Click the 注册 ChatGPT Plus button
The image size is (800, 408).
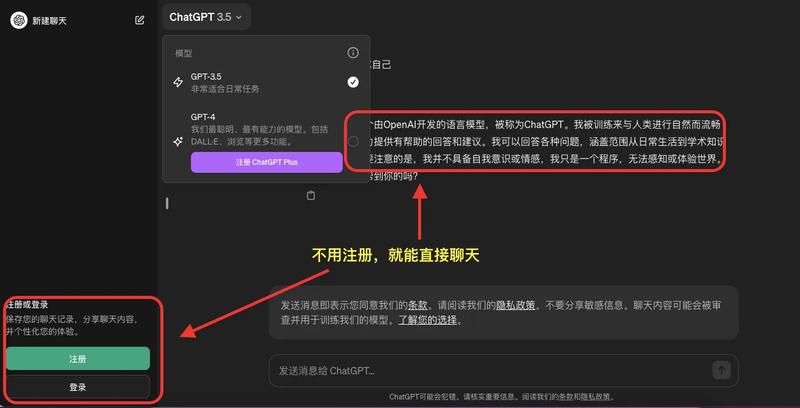pyautogui.click(x=267, y=162)
